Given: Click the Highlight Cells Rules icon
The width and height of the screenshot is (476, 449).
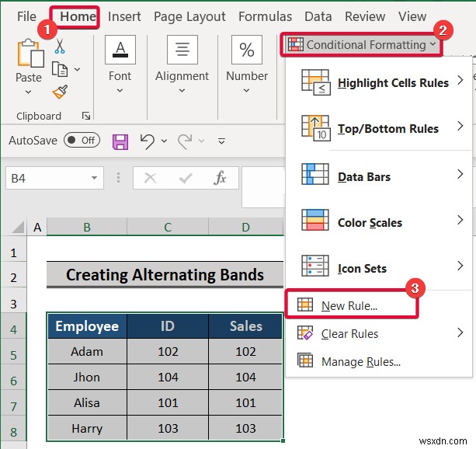Looking at the screenshot, I should (x=316, y=82).
